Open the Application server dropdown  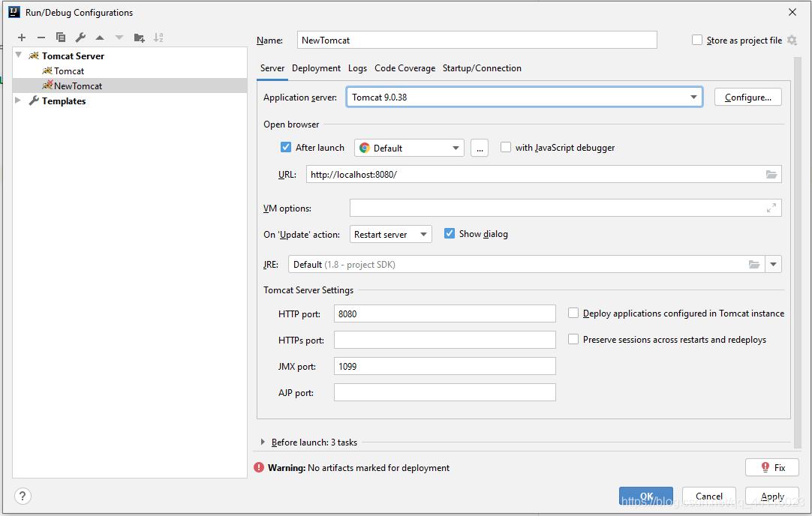click(693, 97)
